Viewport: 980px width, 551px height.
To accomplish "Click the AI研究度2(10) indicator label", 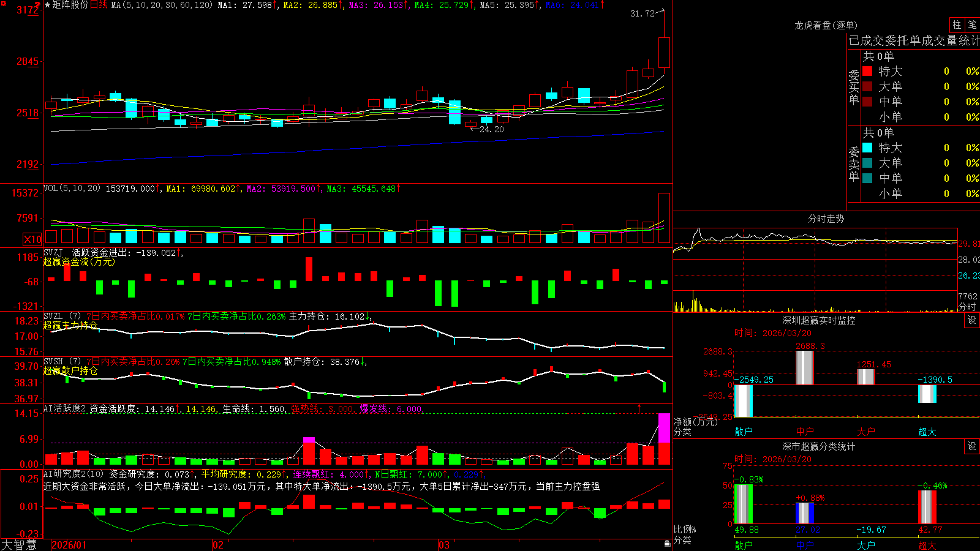I will (73, 474).
